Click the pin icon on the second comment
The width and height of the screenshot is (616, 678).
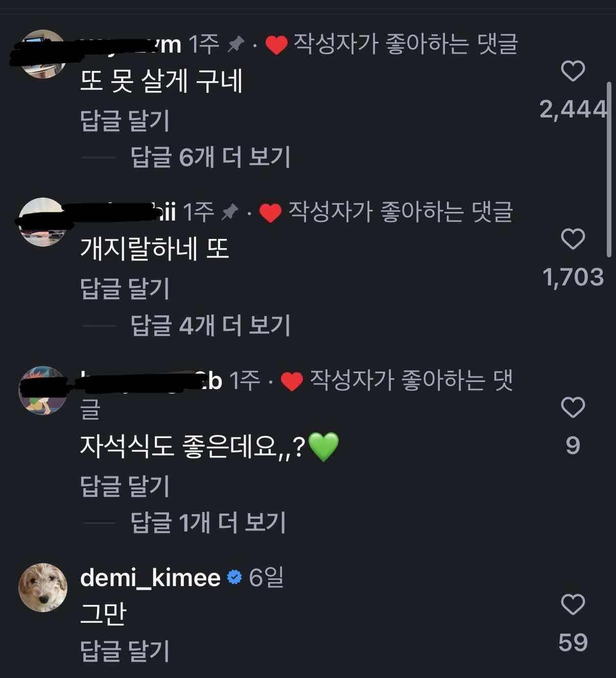point(230,212)
